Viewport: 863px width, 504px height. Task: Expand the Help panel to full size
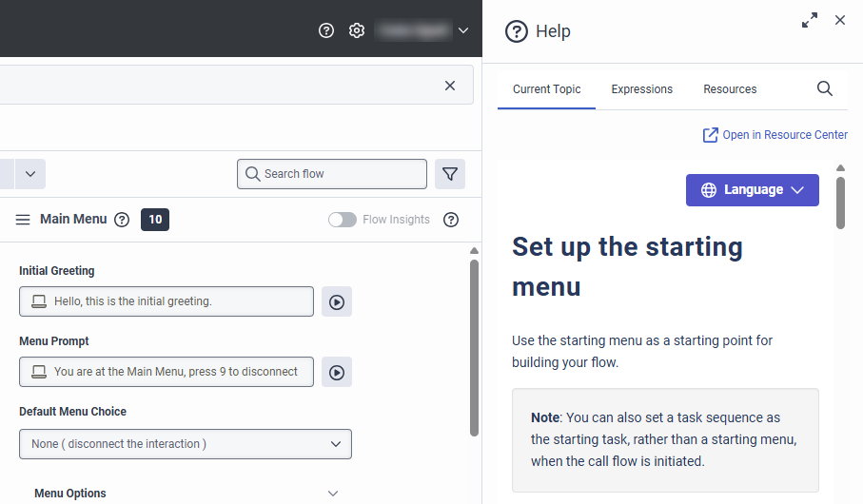[x=810, y=20]
